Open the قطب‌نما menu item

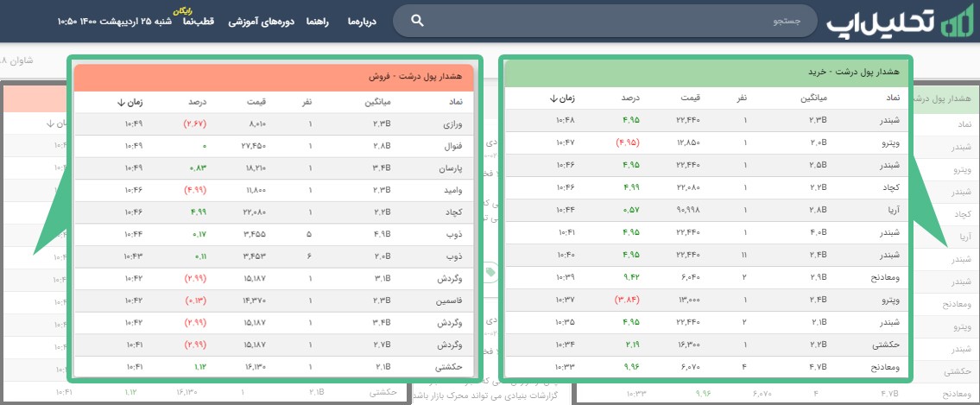click(x=199, y=22)
